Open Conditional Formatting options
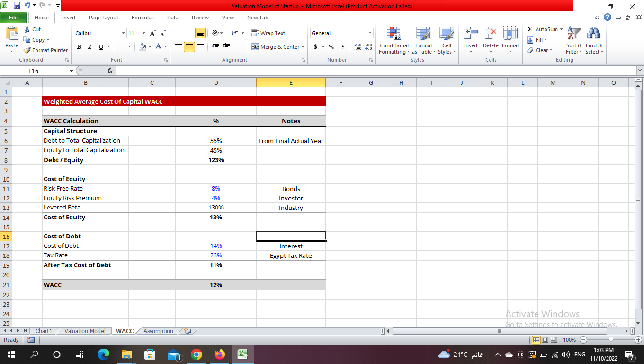This screenshot has height=364, width=644. pos(394,40)
